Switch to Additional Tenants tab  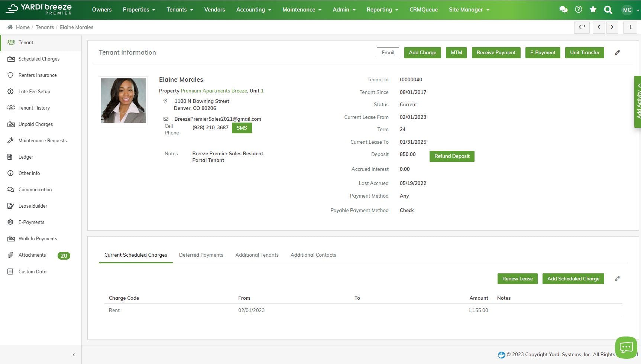(257, 255)
